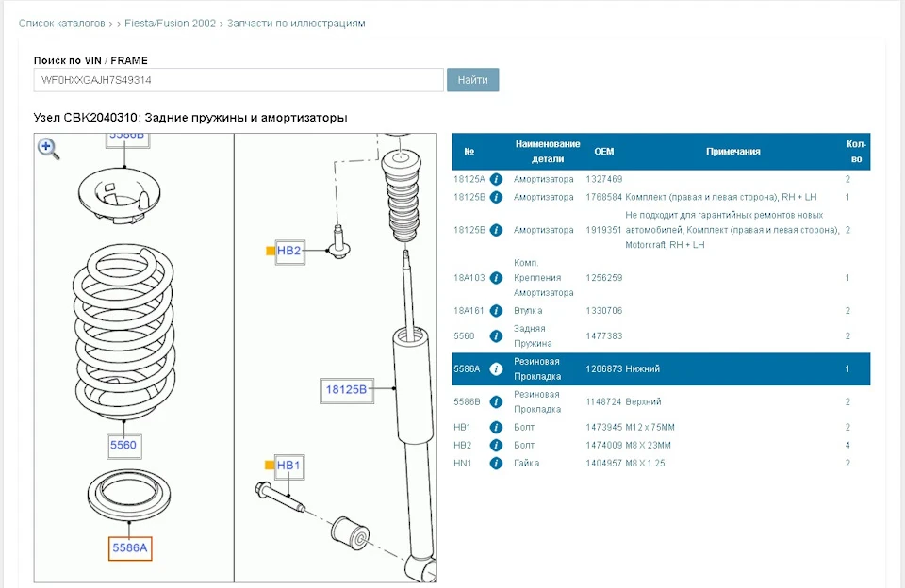Click the Втулка part name

(528, 311)
